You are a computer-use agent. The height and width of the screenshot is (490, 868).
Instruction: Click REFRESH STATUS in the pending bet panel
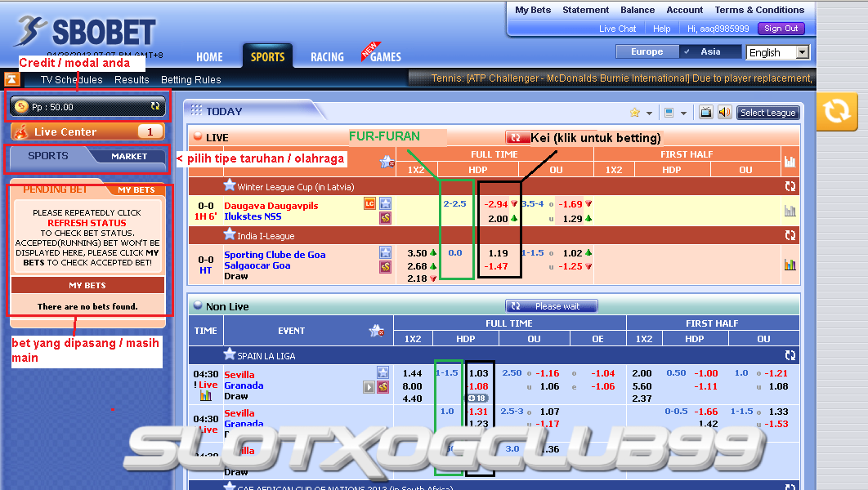click(87, 223)
